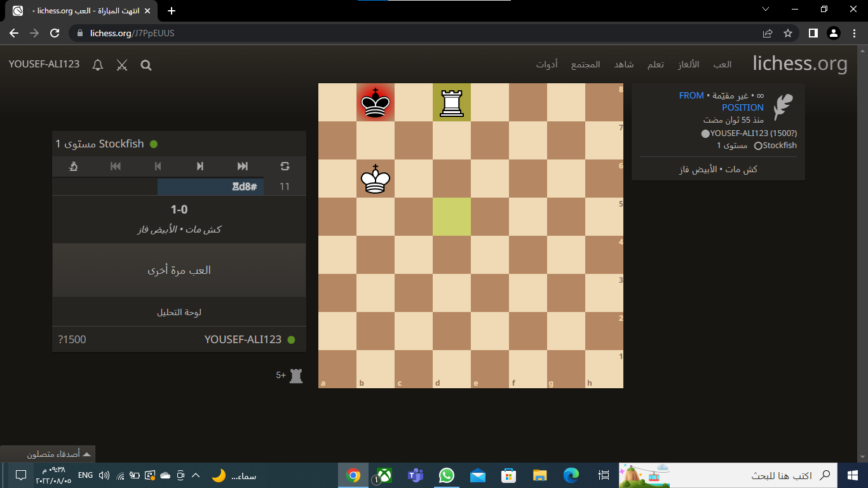Bookmark this page with the star icon
This screenshot has width=868, height=488.
pos(788,33)
